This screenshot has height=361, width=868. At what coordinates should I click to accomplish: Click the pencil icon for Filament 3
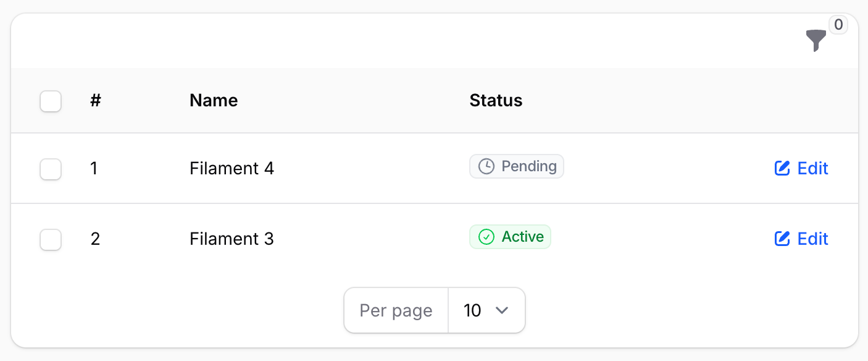pos(782,239)
